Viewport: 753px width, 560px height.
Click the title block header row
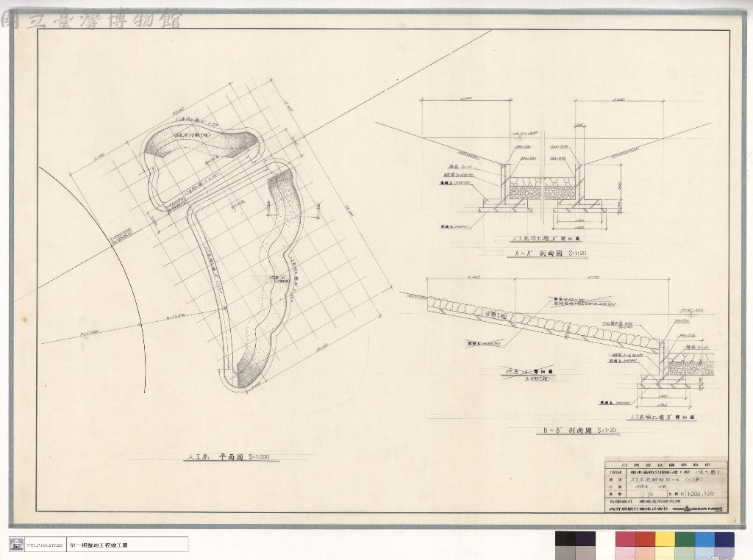[665, 465]
